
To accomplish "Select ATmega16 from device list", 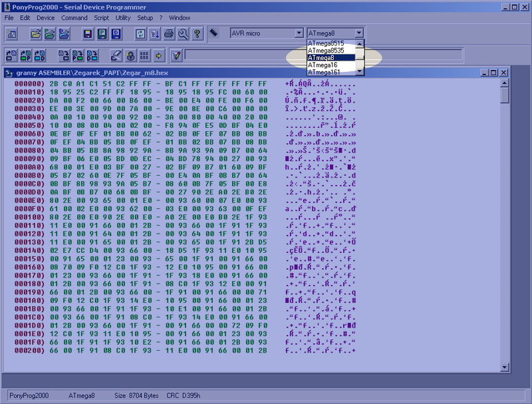I will (331, 65).
